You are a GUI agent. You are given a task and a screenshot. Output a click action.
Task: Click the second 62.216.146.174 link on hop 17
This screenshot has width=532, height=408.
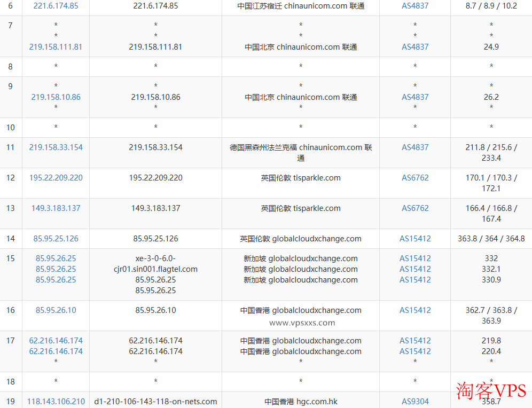tap(56, 351)
